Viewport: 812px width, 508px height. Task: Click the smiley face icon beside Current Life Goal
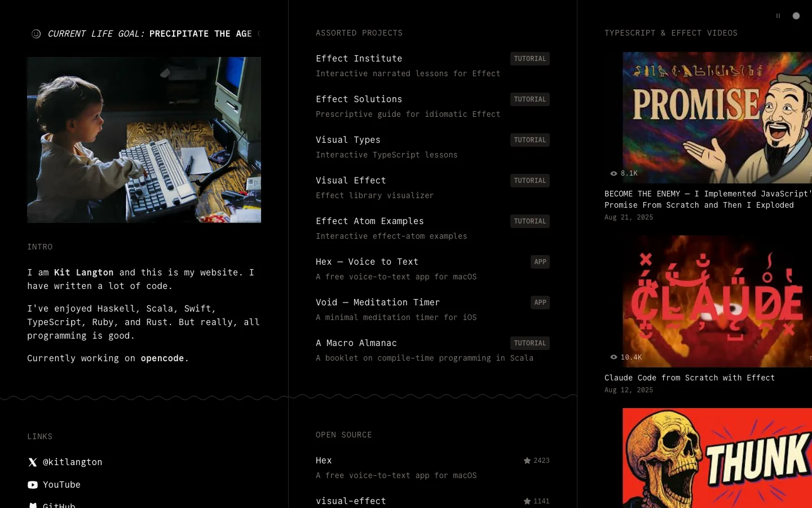[x=36, y=34]
